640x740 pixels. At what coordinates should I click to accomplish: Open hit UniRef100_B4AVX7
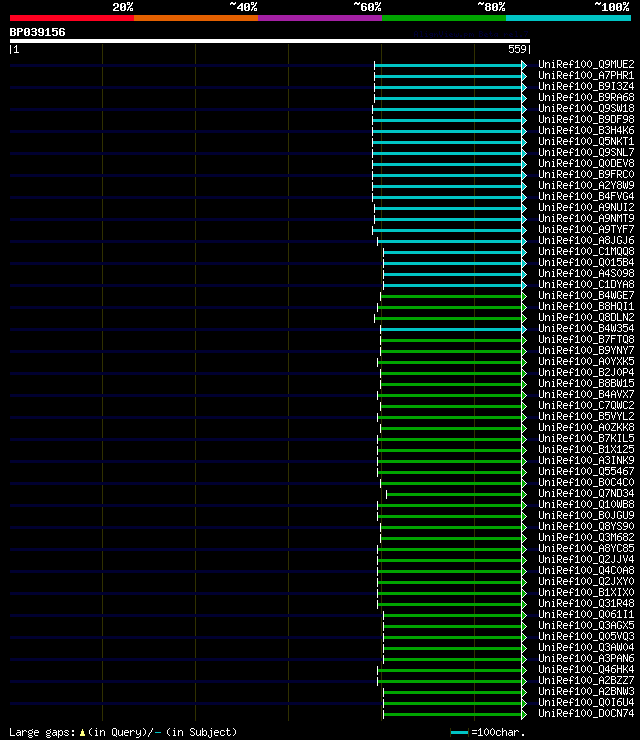[586, 395]
